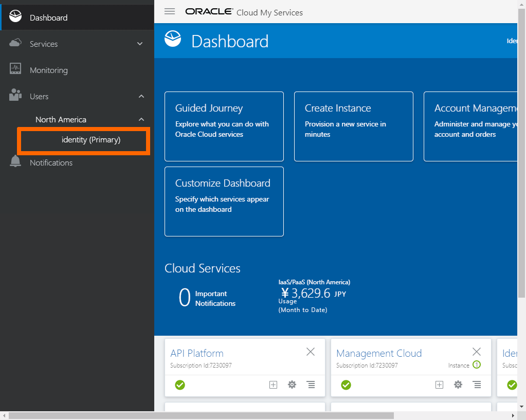The width and height of the screenshot is (526, 420).
Task: Open the Create Instance tile
Action: point(354,126)
